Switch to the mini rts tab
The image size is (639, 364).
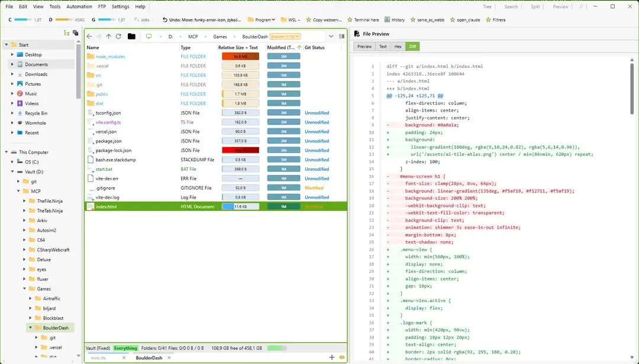coord(98,358)
